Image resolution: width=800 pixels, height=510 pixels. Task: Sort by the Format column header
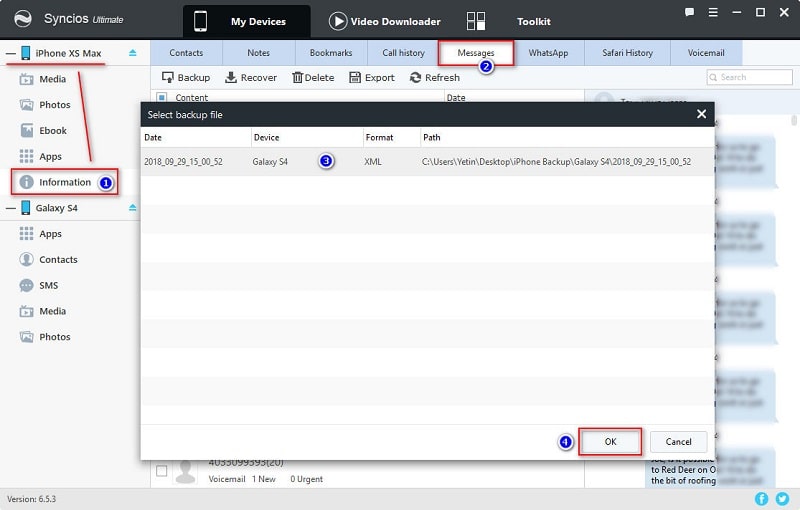pyautogui.click(x=391, y=137)
